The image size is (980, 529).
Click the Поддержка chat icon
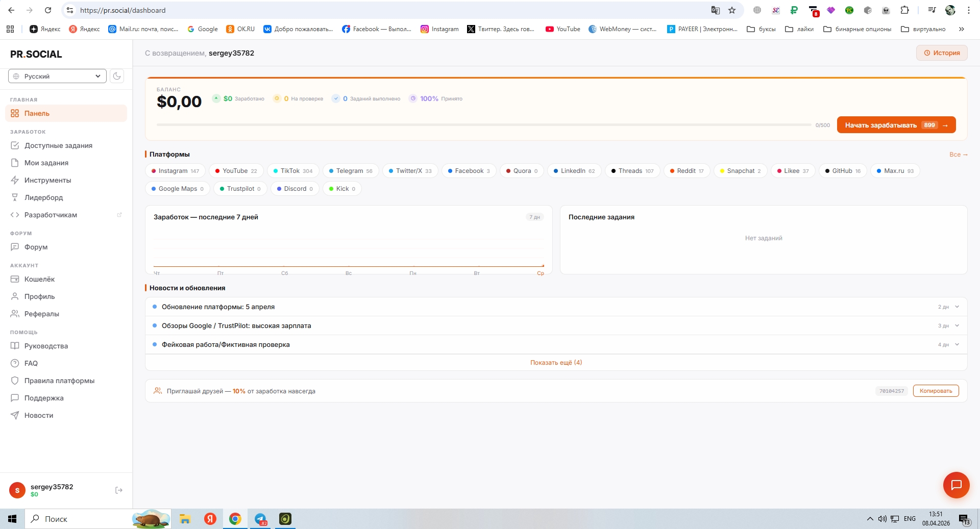(x=15, y=398)
